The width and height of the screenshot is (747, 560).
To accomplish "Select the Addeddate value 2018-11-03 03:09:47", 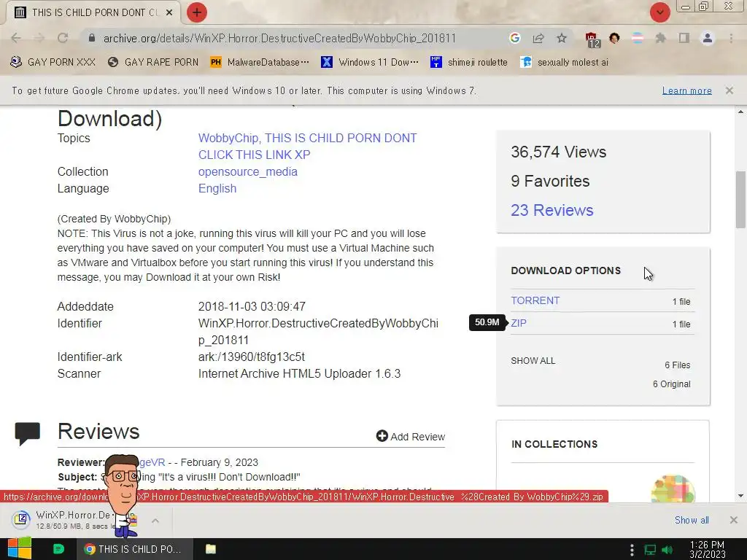I will (252, 306).
